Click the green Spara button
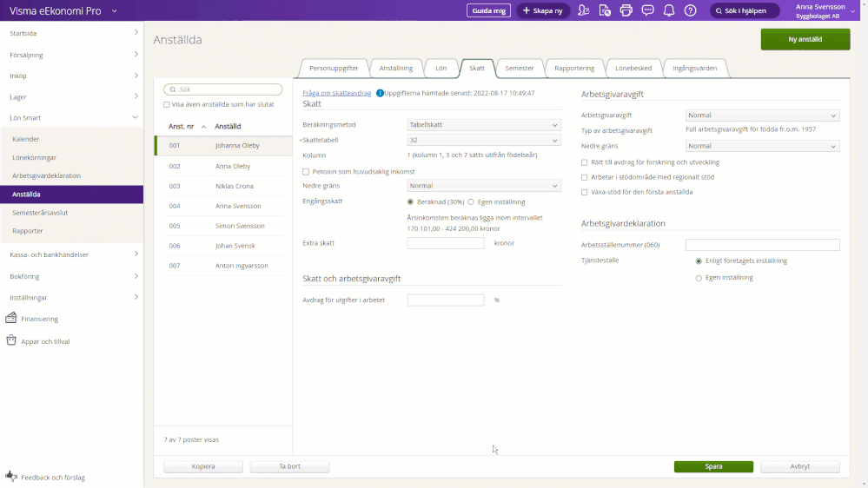868x488 pixels. 713,466
